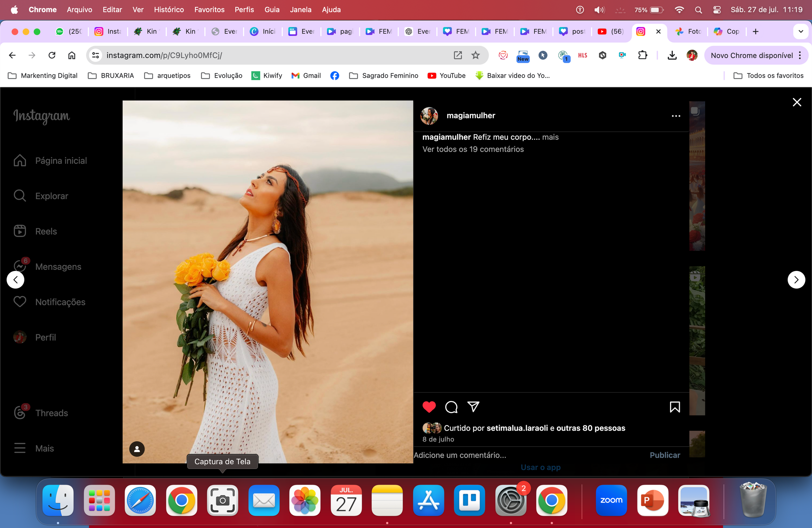Image resolution: width=812 pixels, height=528 pixels.
Task: Click the comment bubble icon
Action: coord(451,407)
